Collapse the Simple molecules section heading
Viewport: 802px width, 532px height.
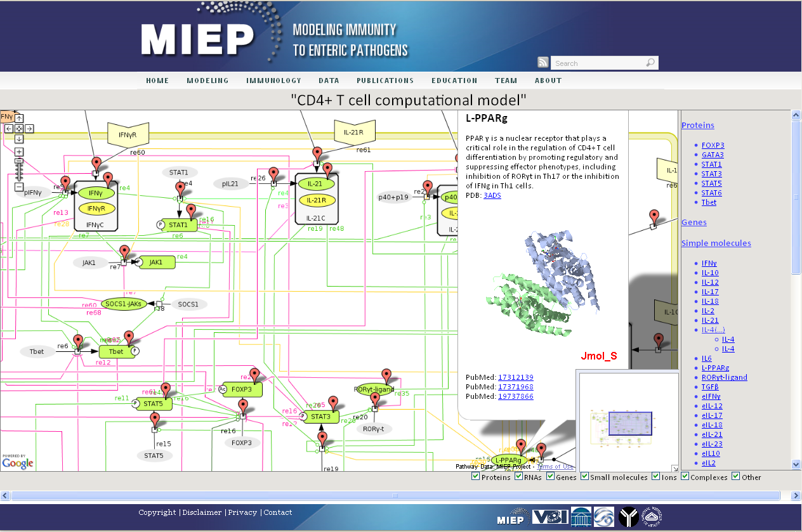pyautogui.click(x=716, y=243)
